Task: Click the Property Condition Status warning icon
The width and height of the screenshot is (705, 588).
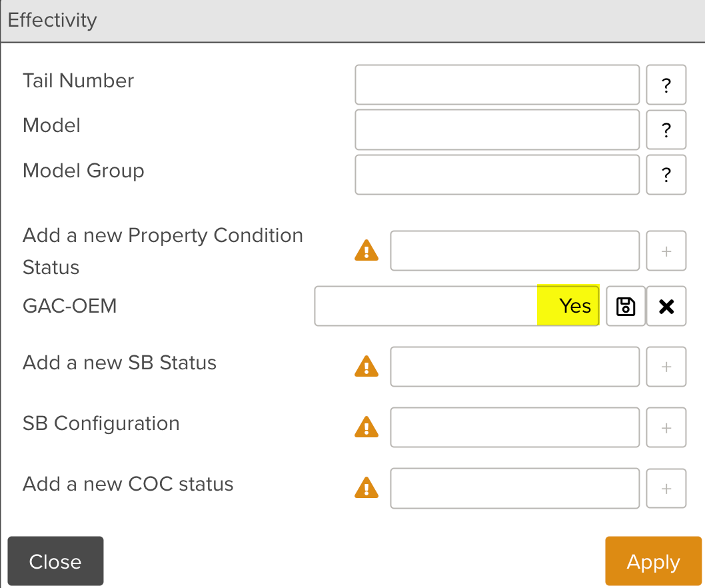Action: click(x=366, y=251)
